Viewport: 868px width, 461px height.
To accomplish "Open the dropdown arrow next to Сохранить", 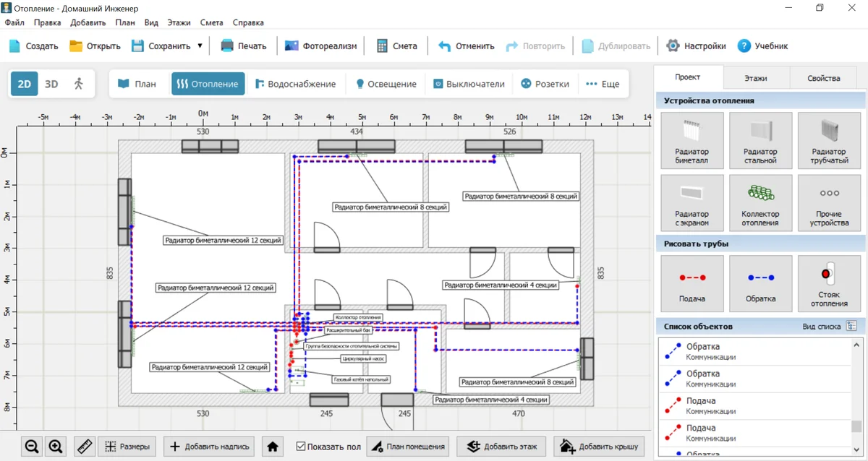I will click(200, 46).
